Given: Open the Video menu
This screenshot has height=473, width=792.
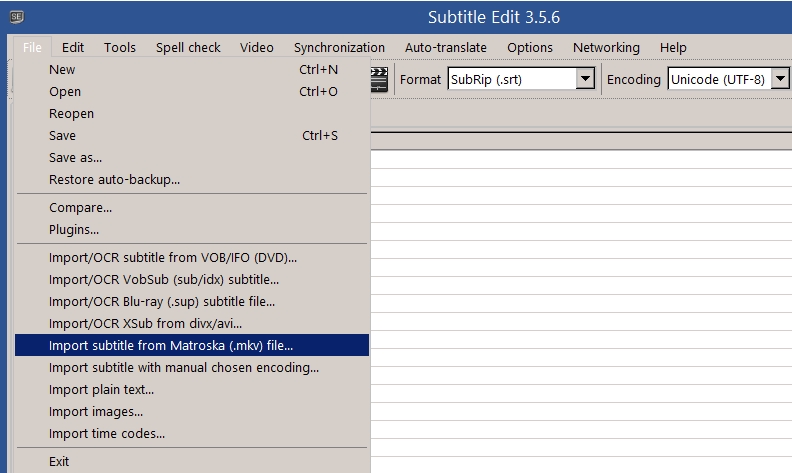Looking at the screenshot, I should 257,47.
